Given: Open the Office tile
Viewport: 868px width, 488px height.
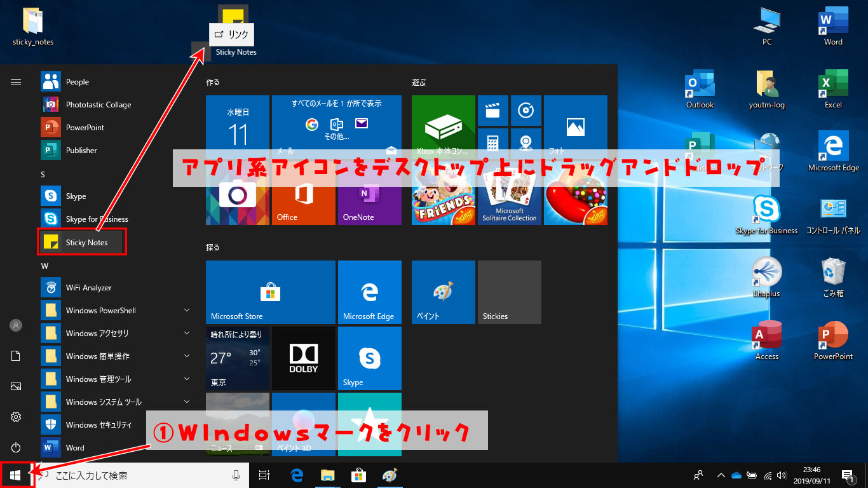Looking at the screenshot, I should click(304, 193).
